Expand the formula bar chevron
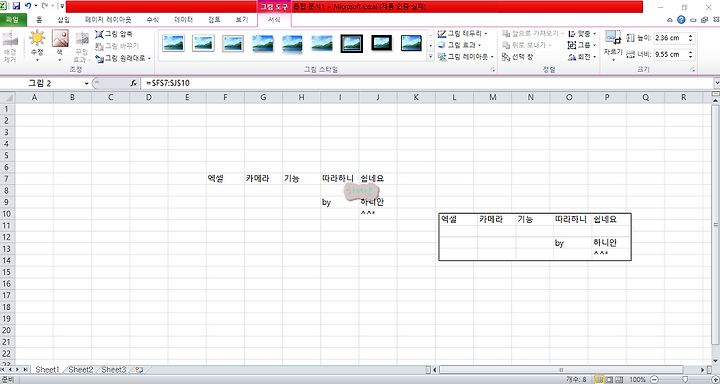Viewport: 720px width, 384px height. pos(716,83)
